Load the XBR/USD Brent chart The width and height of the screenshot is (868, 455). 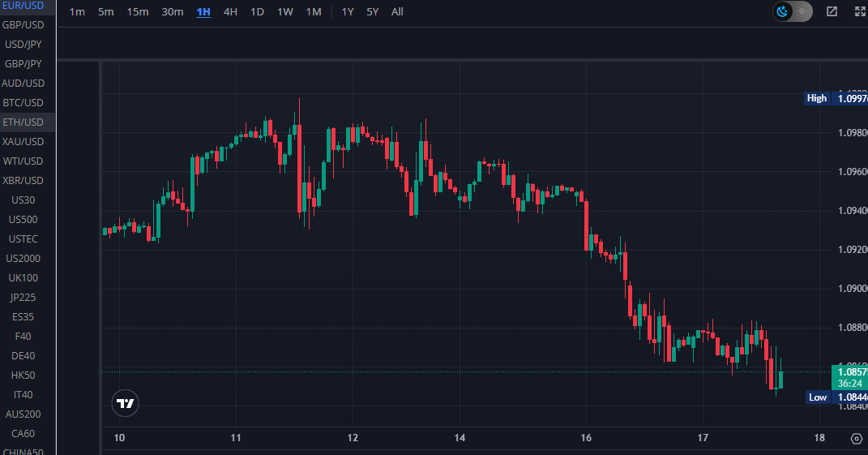point(23,181)
